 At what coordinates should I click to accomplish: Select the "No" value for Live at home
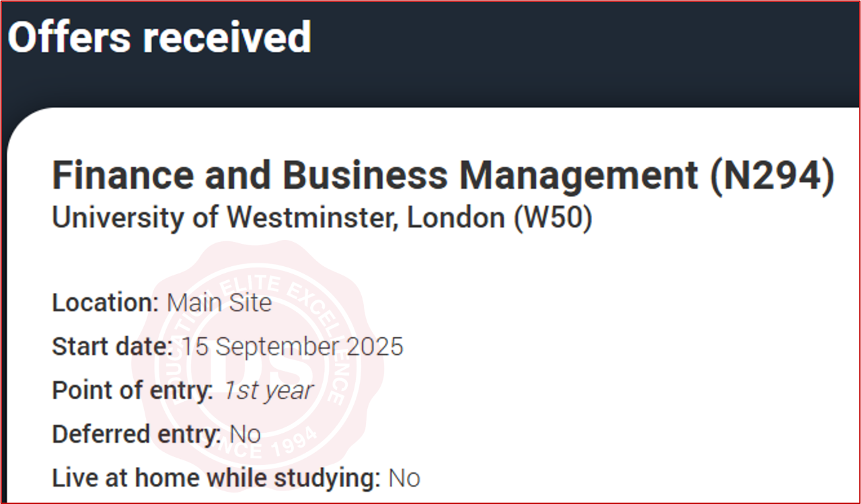[x=404, y=478]
